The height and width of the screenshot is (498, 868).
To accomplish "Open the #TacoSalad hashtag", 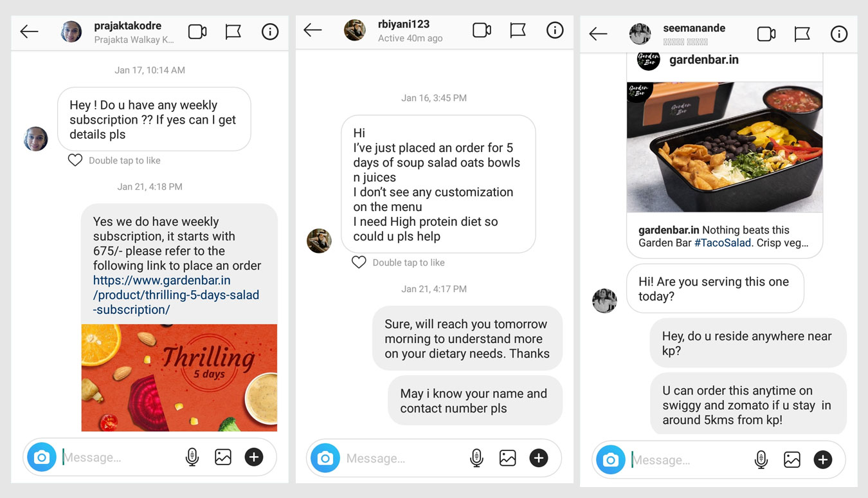I will (x=723, y=243).
